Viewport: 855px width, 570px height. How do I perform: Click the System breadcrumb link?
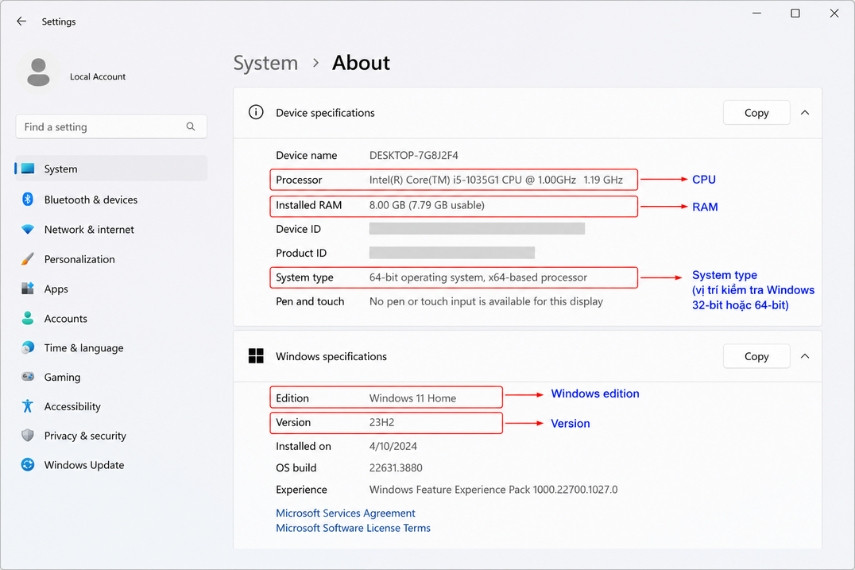(266, 63)
